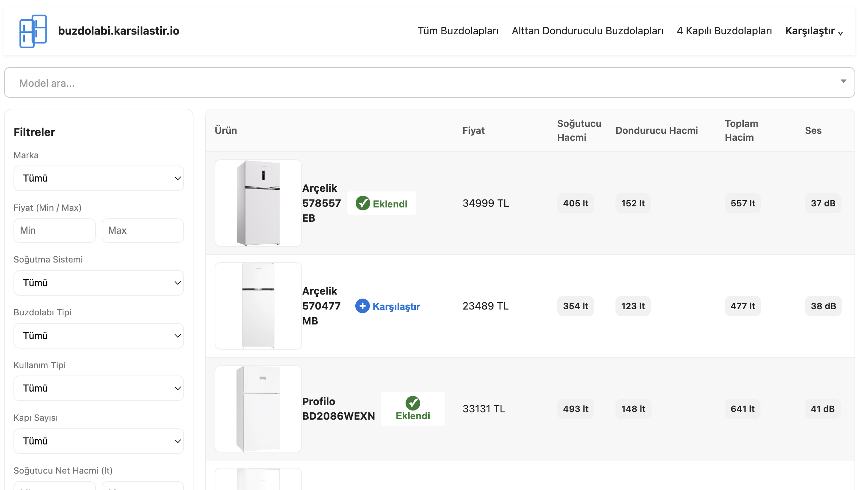
Task: Open the Kullanım Tipi dropdown
Action: (98, 388)
